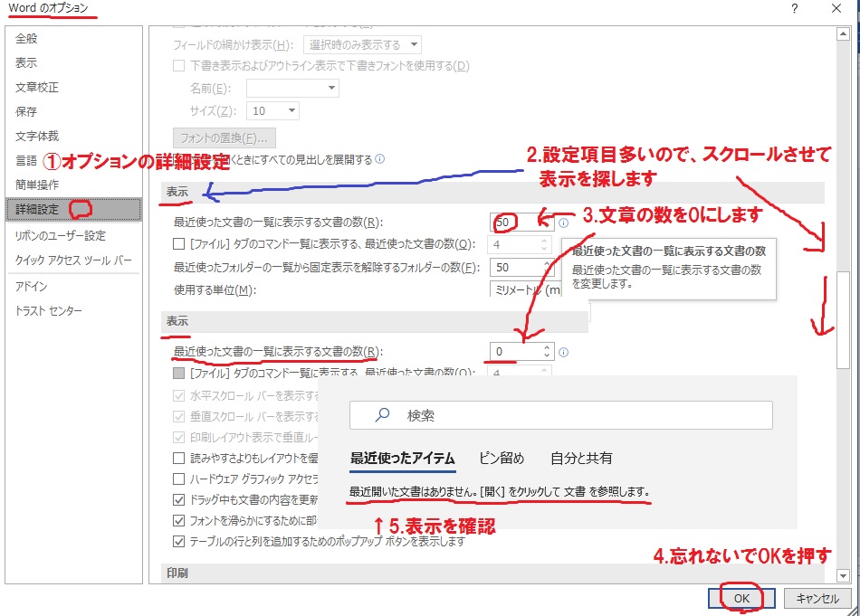Toggle 下書きフォントを使用する checkbox
This screenshot has width=860, height=616.
tap(179, 66)
